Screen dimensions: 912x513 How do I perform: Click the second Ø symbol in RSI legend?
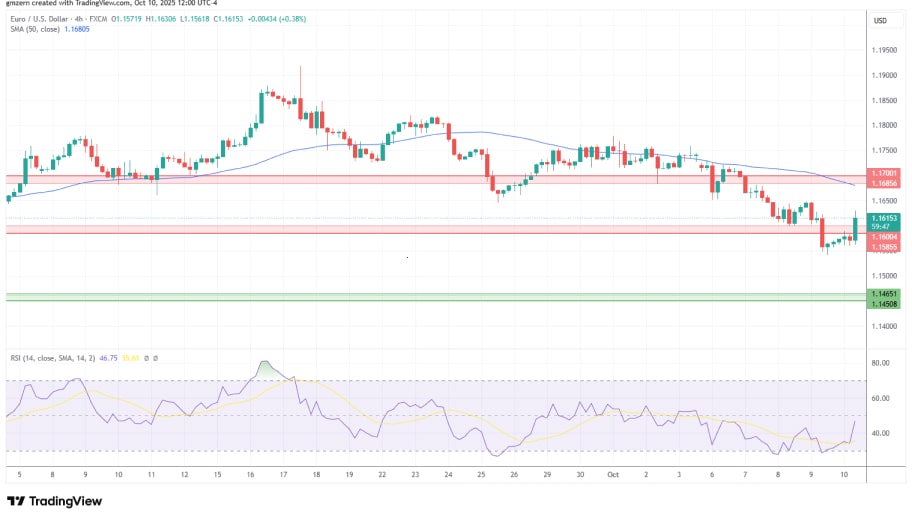[x=156, y=358]
